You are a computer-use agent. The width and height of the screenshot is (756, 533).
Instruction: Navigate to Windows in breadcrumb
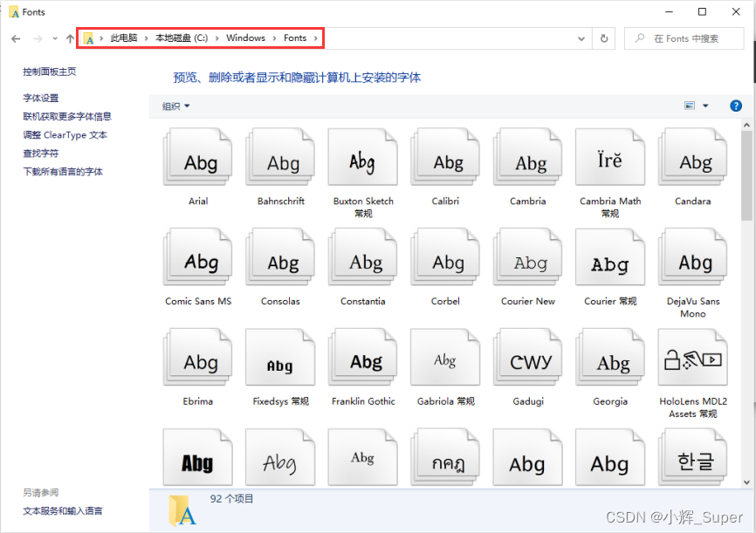(x=246, y=38)
